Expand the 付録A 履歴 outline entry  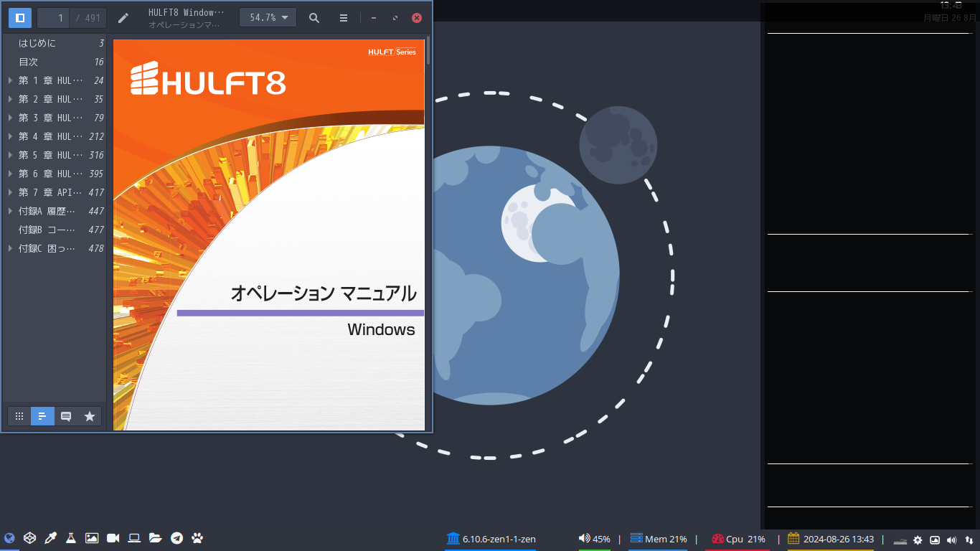click(x=10, y=211)
